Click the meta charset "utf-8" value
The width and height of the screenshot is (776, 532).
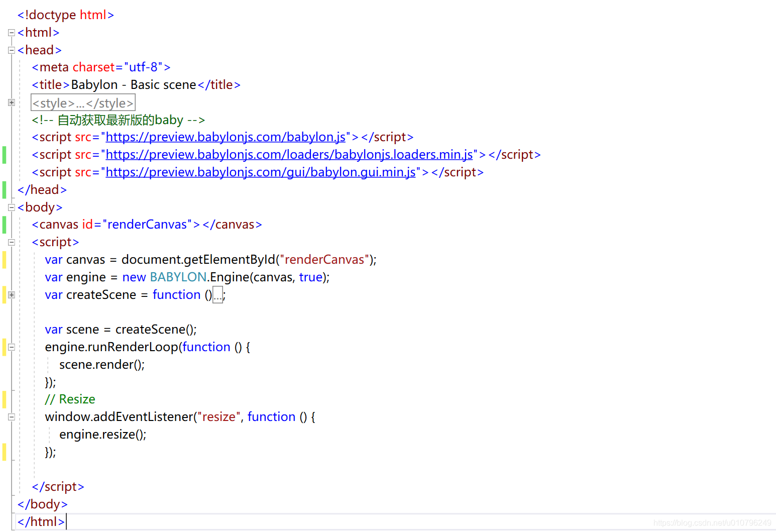click(144, 67)
